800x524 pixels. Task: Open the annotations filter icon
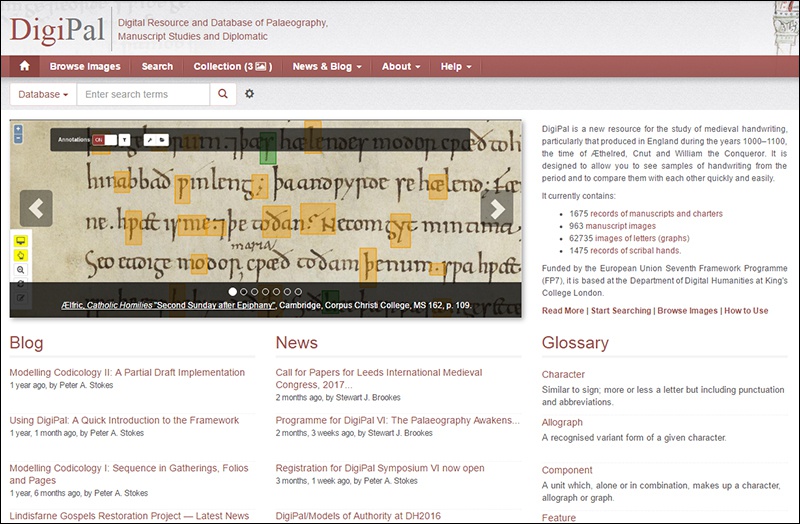124,140
